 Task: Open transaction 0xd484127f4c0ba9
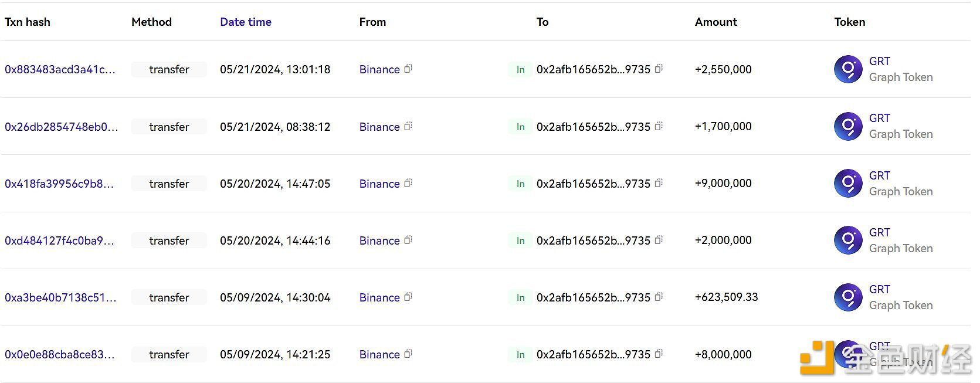pyautogui.click(x=59, y=240)
